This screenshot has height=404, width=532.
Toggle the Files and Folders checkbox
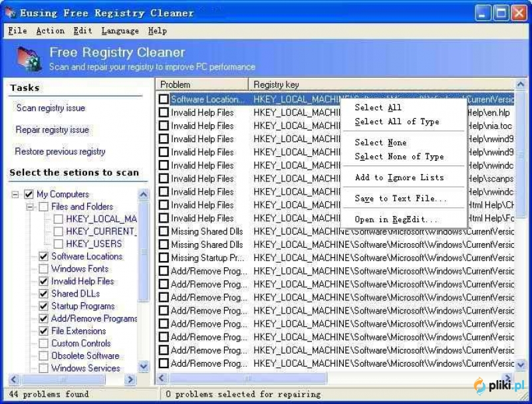tap(43, 207)
